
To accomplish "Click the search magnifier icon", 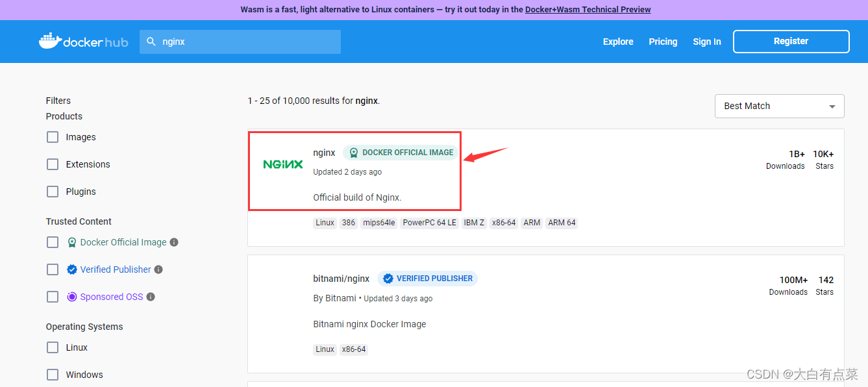I will tap(151, 42).
